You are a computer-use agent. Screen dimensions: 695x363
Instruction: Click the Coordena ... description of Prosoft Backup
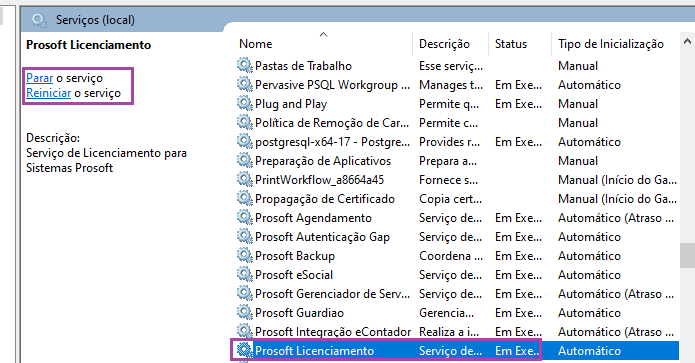click(451, 256)
